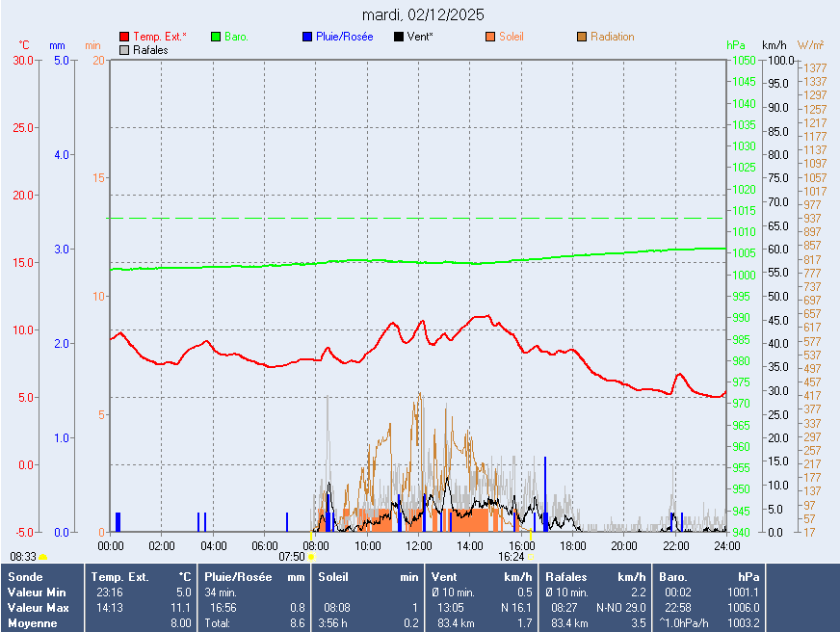Click the yellow sunrise marker at 07:50
840x632 pixels.
311,557
